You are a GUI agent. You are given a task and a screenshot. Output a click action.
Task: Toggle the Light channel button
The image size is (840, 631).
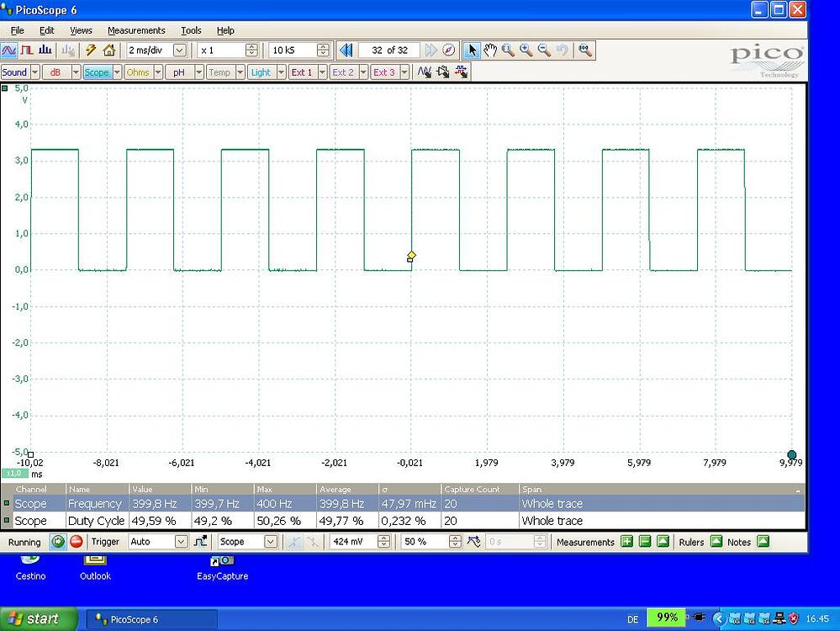(261, 72)
